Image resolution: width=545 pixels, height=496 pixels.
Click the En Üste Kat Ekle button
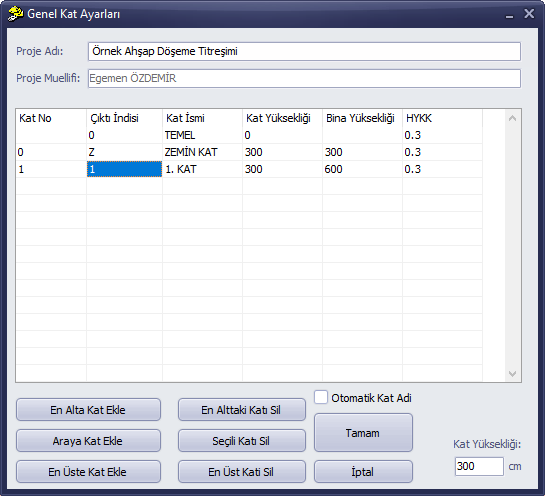point(88,472)
